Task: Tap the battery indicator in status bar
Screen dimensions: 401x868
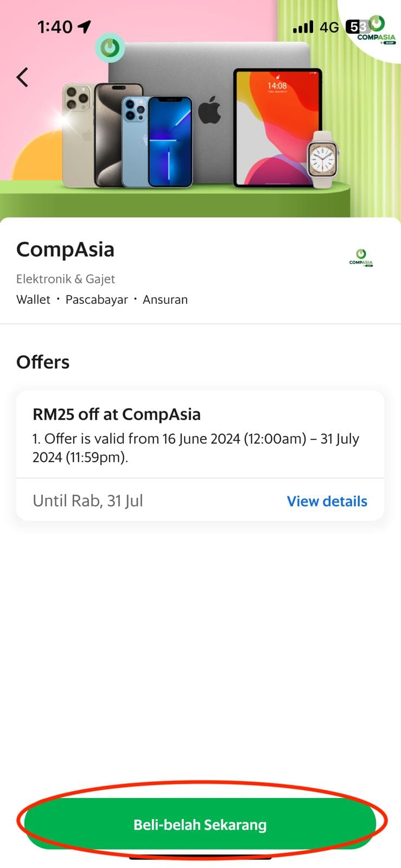Action: coord(358,27)
